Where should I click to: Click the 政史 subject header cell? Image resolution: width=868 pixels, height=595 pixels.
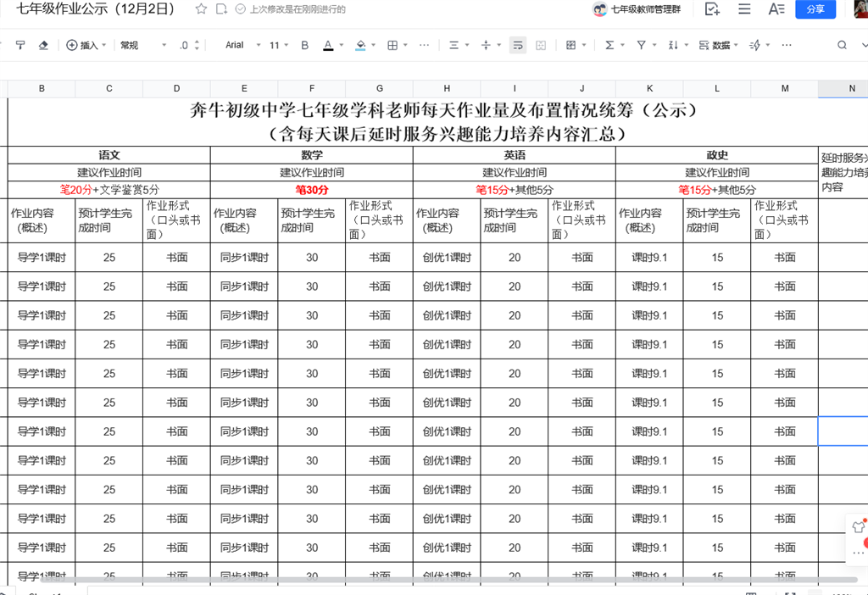pos(717,155)
